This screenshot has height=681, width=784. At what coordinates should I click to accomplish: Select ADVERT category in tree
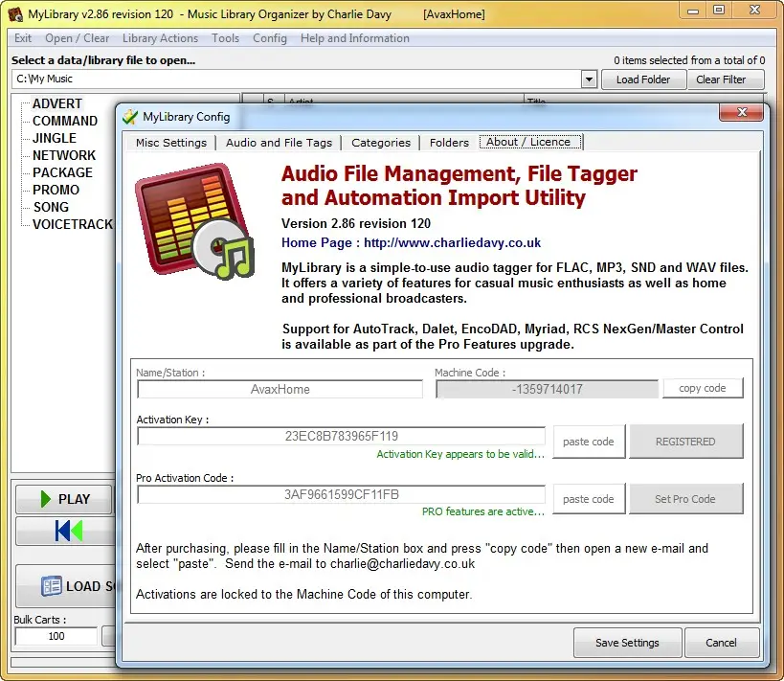57,103
